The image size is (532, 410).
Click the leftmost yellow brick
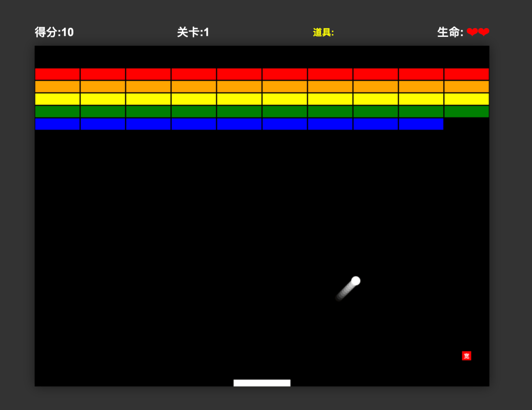click(x=57, y=99)
